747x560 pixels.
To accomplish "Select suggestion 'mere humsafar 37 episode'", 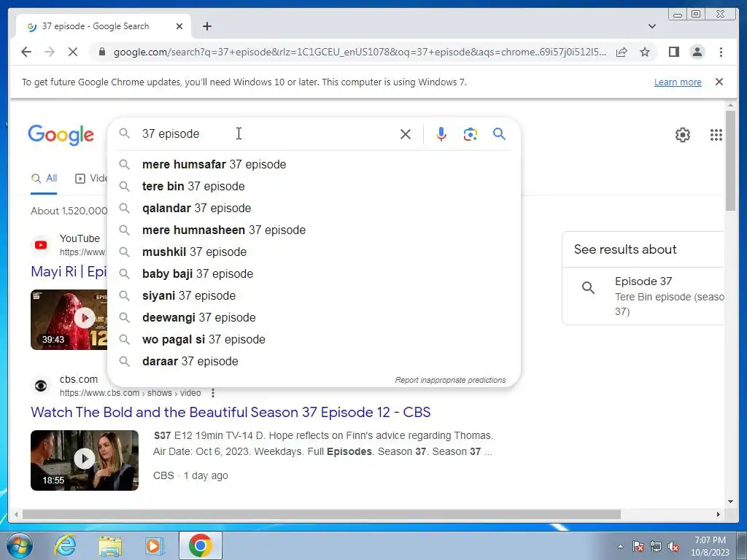I will [314, 164].
